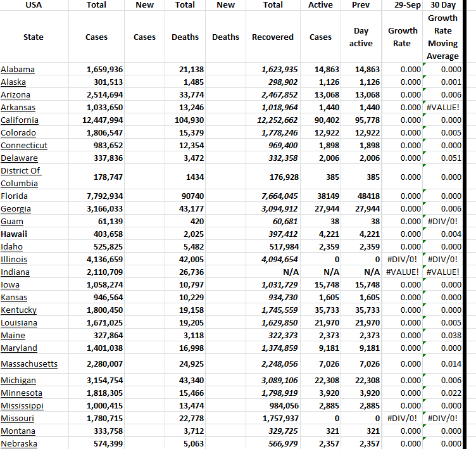476x449 pixels.
Task: Follow the Massachusetts state link
Action: 29,364
